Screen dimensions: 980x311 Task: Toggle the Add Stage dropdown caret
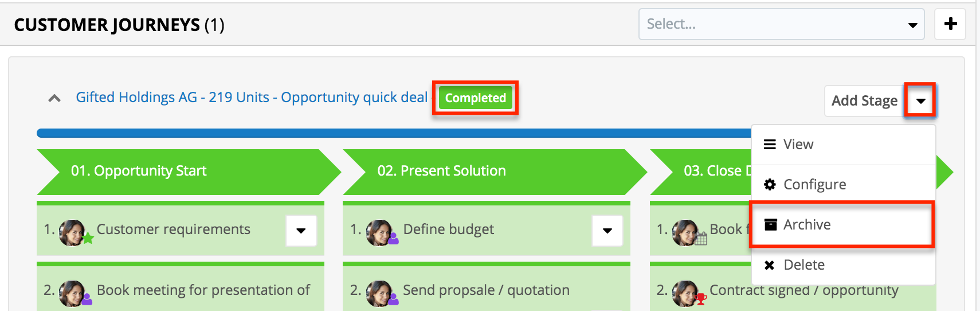point(920,101)
